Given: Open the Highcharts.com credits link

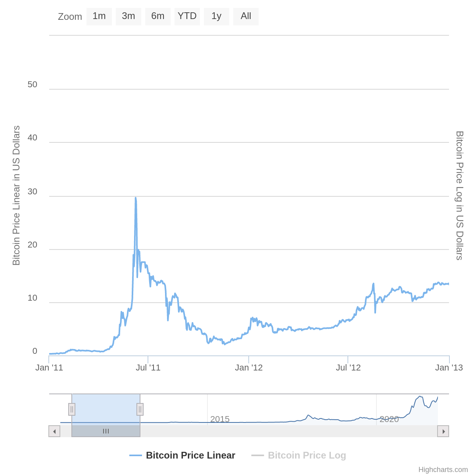Looking at the screenshot, I should coord(443,470).
